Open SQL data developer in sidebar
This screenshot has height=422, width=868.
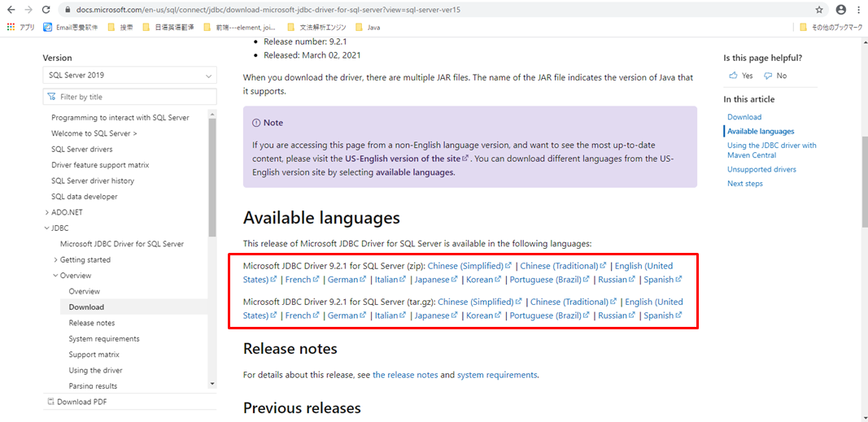[84, 196]
